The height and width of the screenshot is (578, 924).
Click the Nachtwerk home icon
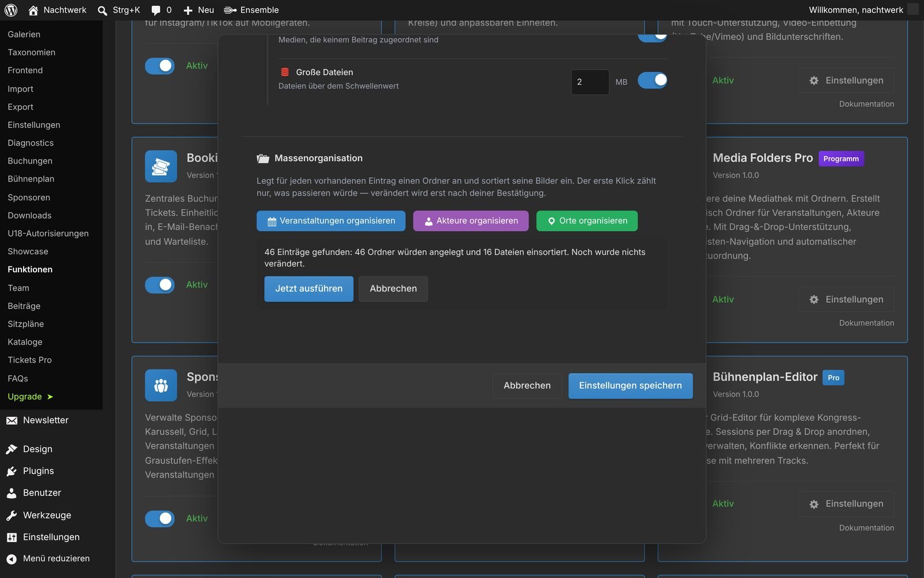pyautogui.click(x=33, y=10)
